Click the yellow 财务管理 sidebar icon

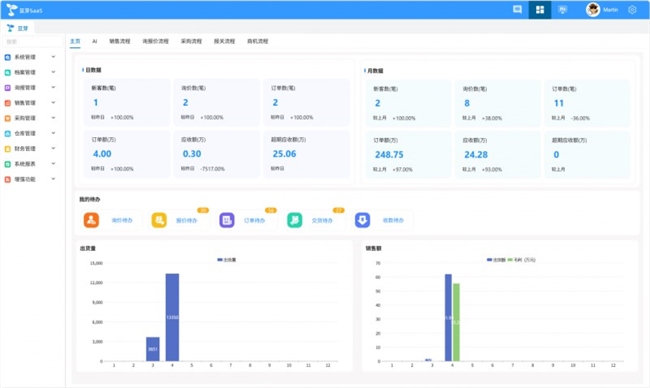click(7, 149)
